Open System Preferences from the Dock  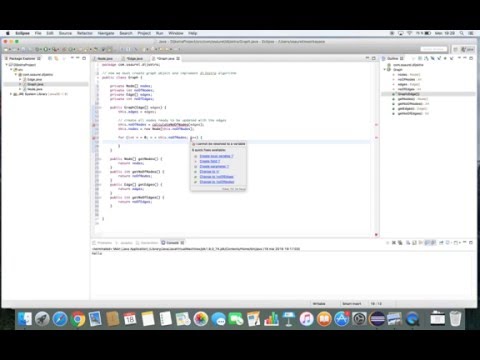point(359,319)
